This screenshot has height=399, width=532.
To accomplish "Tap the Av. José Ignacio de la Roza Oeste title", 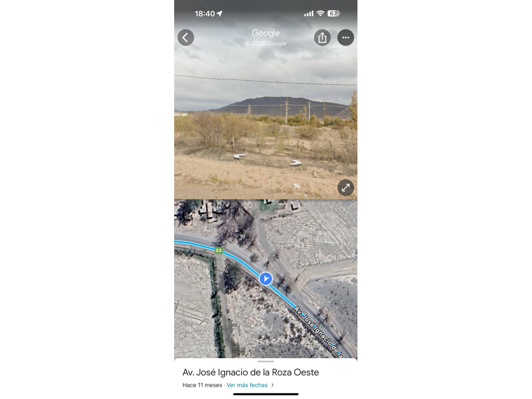I will 251,372.
